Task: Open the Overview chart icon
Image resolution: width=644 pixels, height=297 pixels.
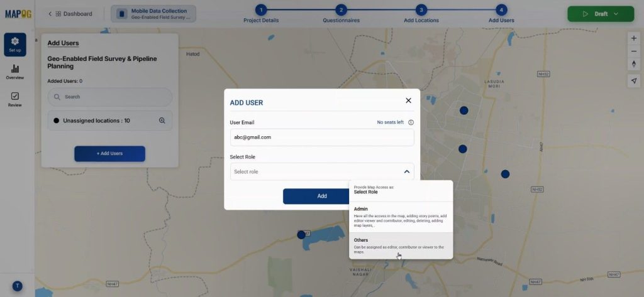Action: 14,72
